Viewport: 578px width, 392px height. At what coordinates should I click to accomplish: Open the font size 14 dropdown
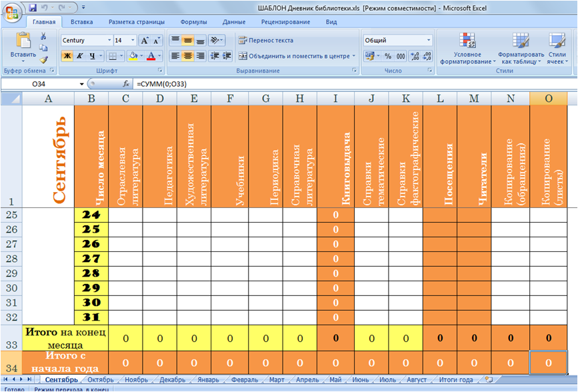coord(133,40)
